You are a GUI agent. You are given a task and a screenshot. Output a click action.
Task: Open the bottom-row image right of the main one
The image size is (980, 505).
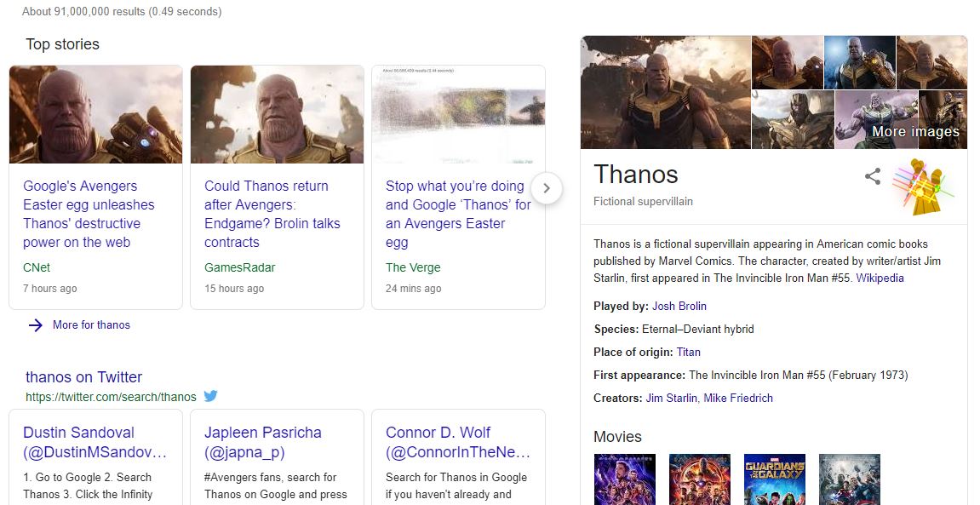(793, 119)
